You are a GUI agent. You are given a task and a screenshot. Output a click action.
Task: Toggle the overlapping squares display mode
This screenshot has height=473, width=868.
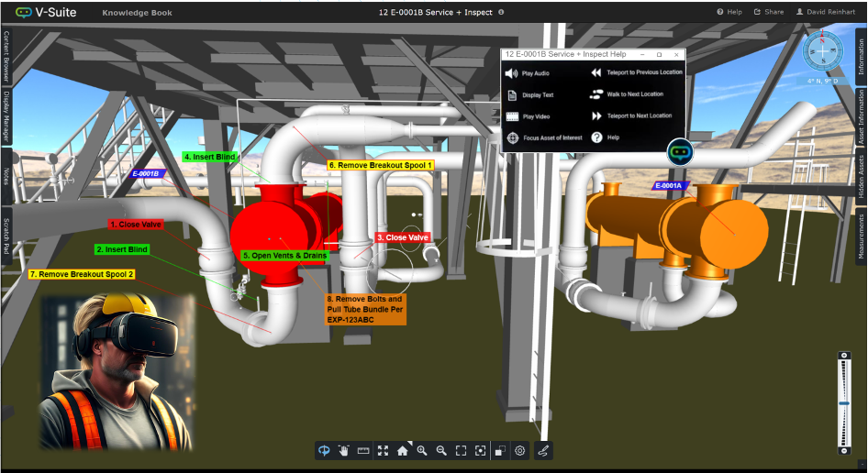[x=500, y=450]
